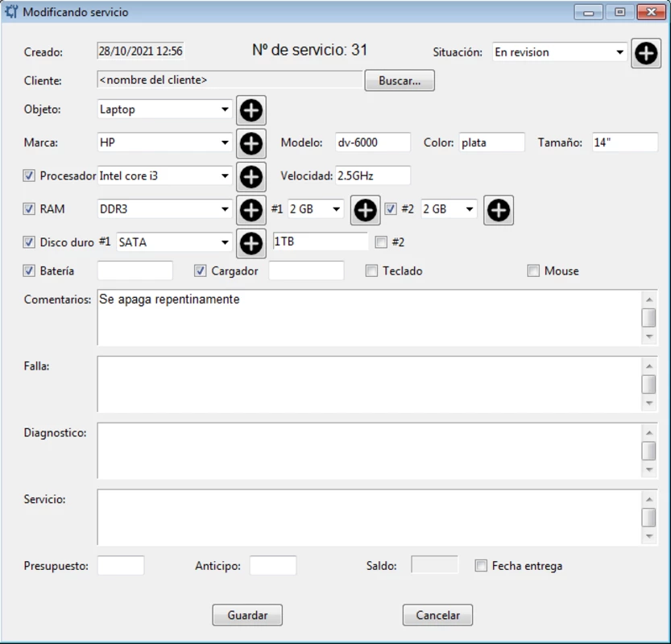Image resolution: width=671 pixels, height=644 pixels.
Task: Minimize the Modificando servicio window
Action: point(588,12)
